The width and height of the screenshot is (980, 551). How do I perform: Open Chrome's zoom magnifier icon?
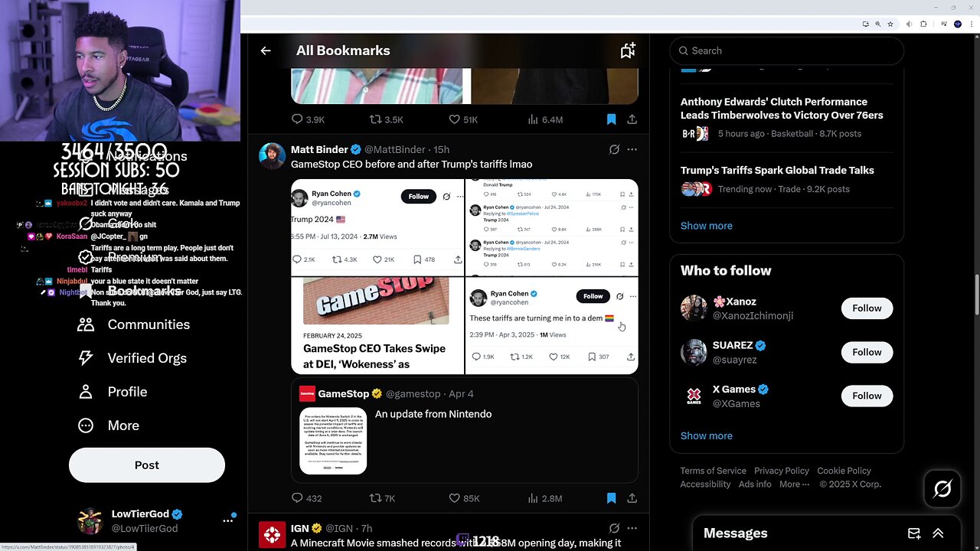point(877,24)
